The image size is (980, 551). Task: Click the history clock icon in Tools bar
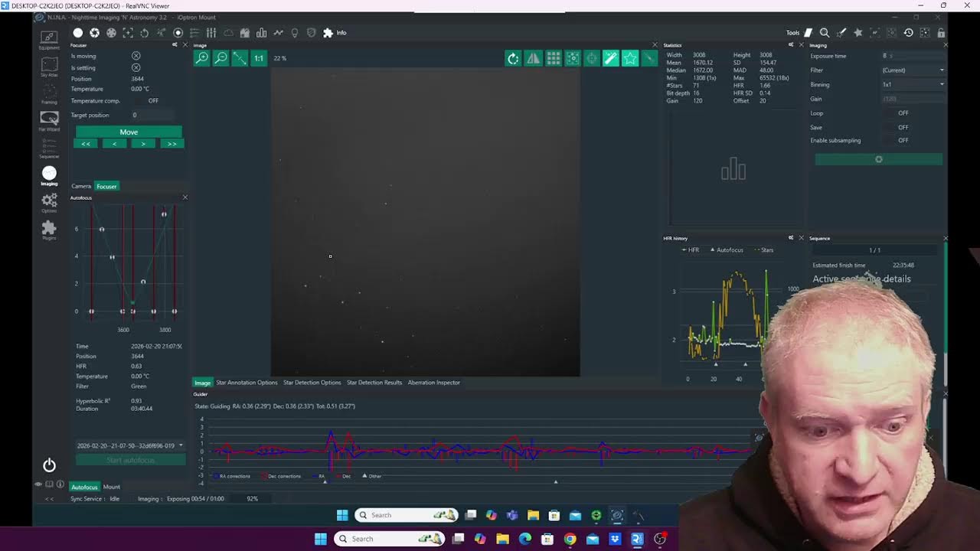point(908,33)
